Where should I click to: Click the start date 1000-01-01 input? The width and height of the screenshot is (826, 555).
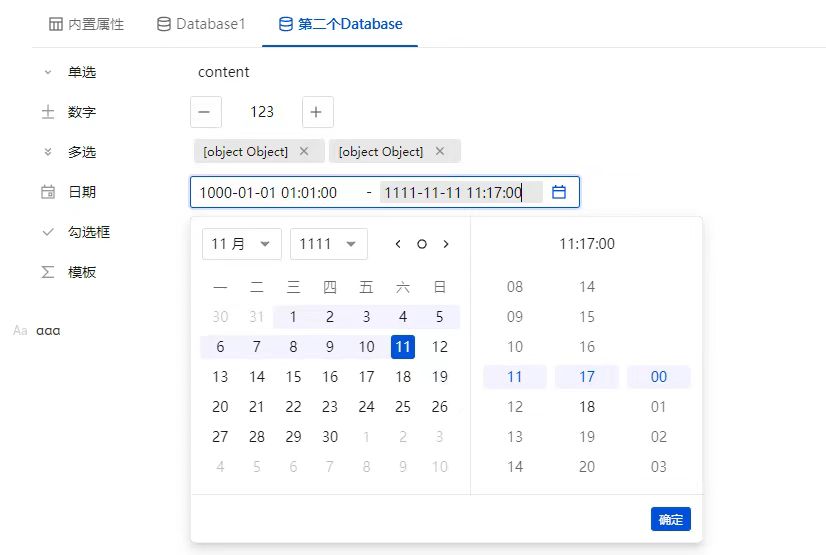(x=268, y=192)
